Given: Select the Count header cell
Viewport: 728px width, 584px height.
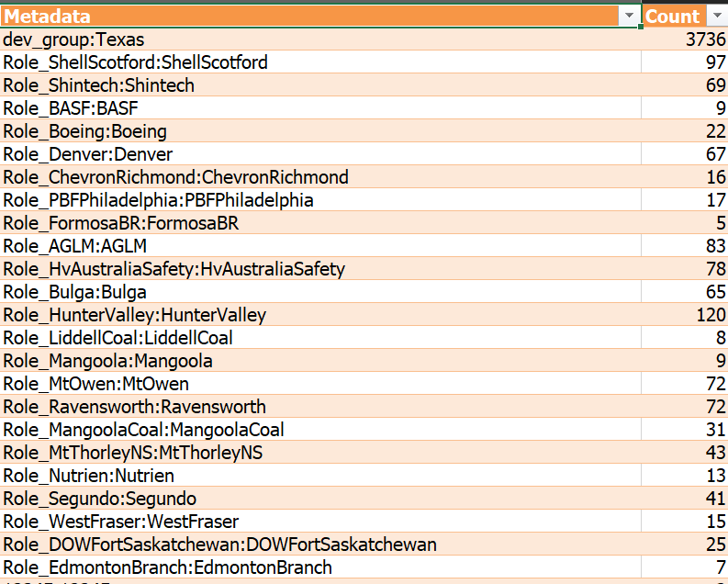Looking at the screenshot, I should [685, 17].
